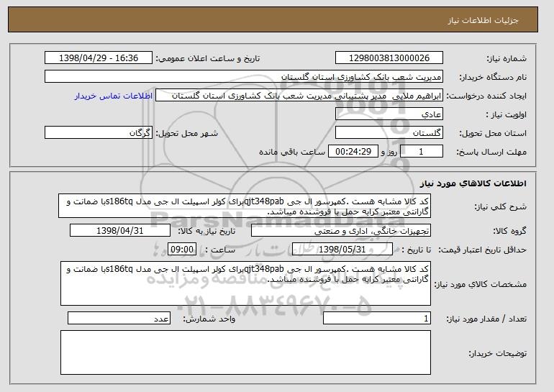Click the ایجاد کننده درخواست field
554x392 pixels.
299,96
